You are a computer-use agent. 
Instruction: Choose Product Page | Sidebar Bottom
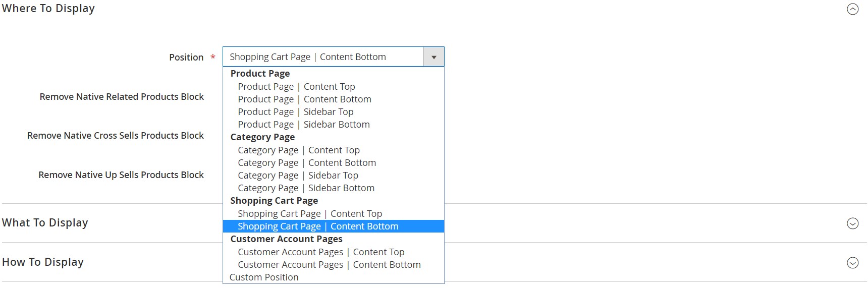(x=334, y=125)
